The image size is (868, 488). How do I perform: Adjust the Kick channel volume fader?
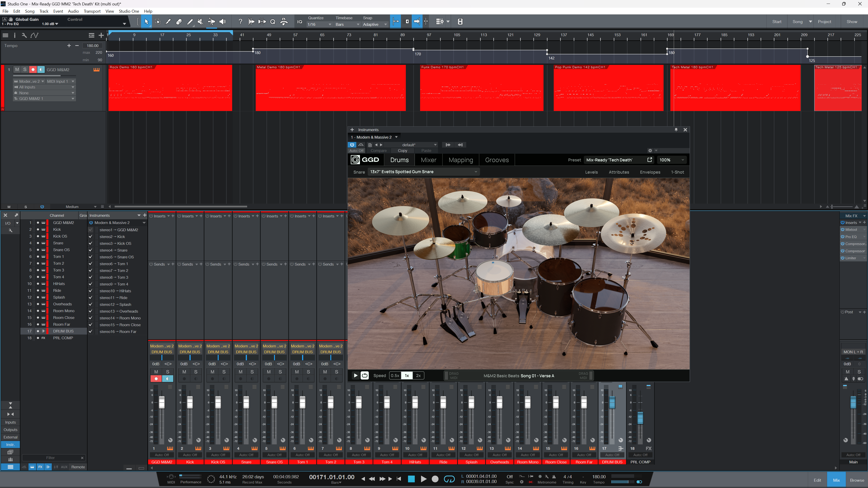tap(190, 403)
